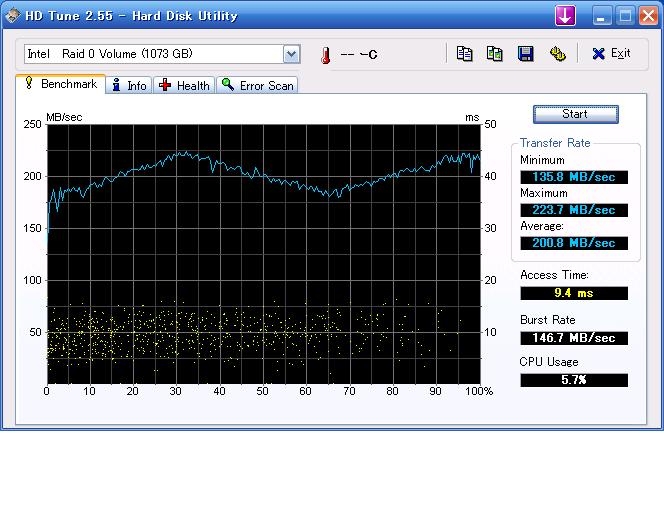Save screenshot floppy disk icon
The width and height of the screenshot is (664, 512).
point(526,54)
